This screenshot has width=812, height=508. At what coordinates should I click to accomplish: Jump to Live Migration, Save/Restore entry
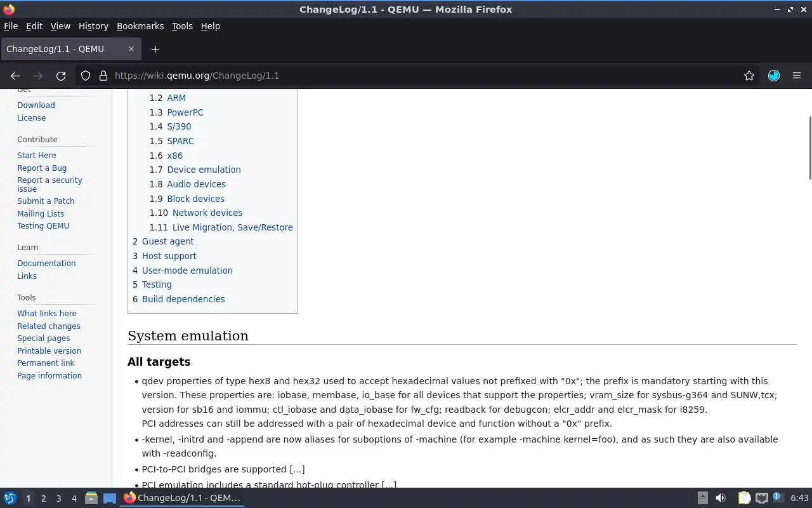(x=221, y=227)
